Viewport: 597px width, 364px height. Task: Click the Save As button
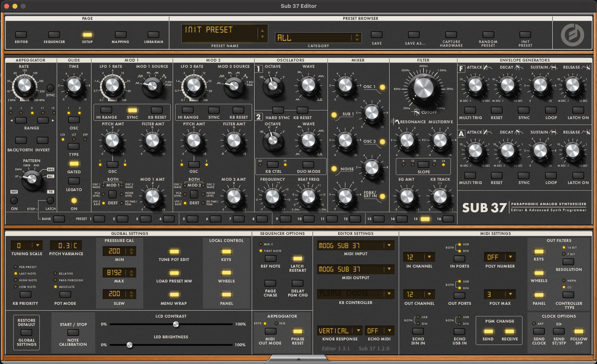(414, 35)
